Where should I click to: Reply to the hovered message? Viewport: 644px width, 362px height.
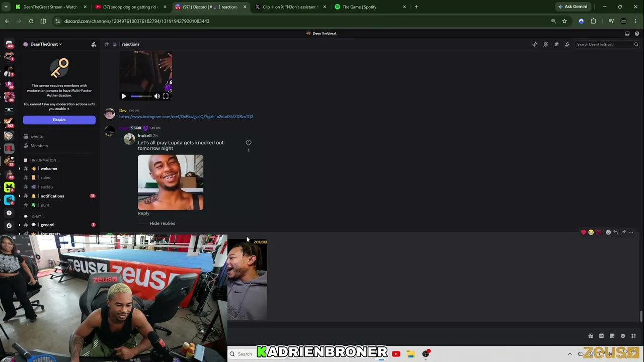pos(616,232)
